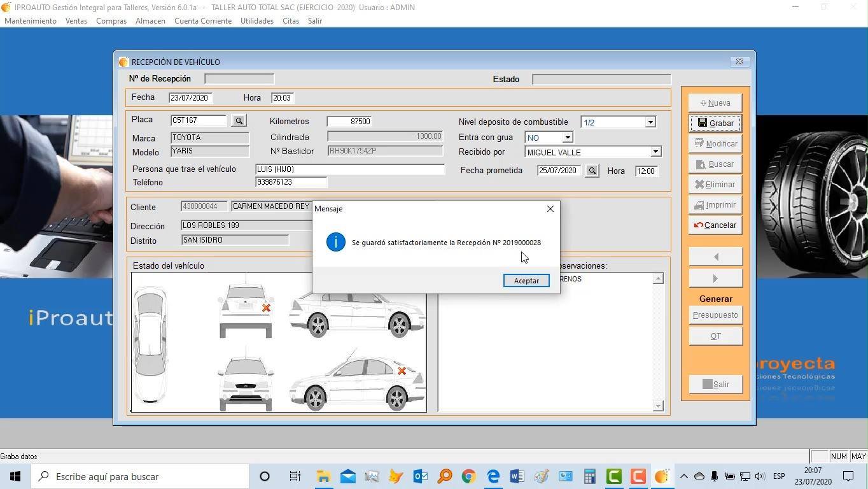Click the blue information icon in Mensaje

point(336,242)
